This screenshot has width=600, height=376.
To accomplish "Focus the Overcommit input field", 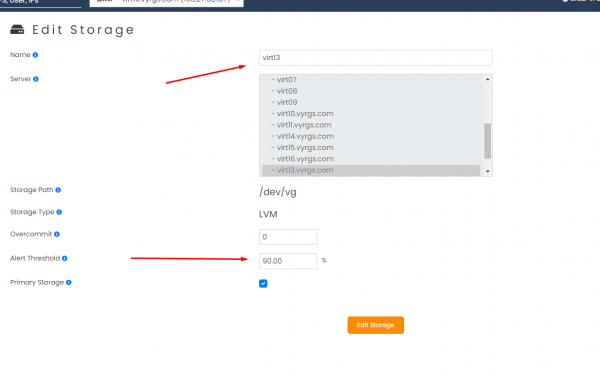I will (288, 237).
